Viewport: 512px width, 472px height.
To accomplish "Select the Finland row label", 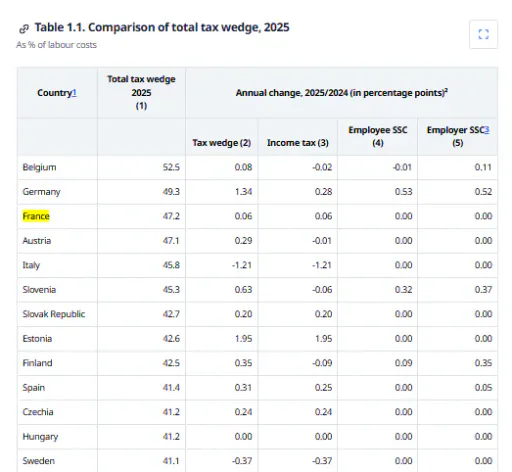I will 37,363.
